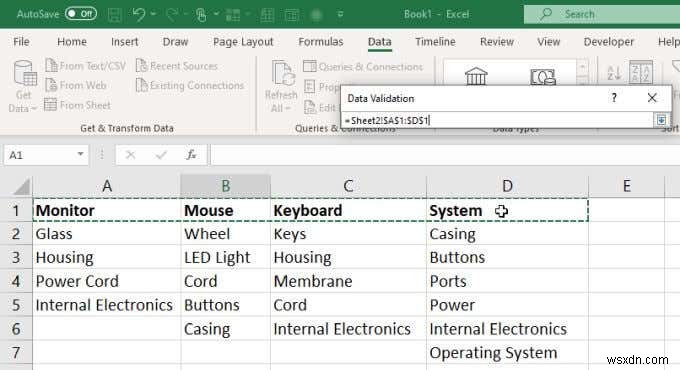
Task: Click the Name Box showing A1
Action: pyautogui.click(x=39, y=155)
